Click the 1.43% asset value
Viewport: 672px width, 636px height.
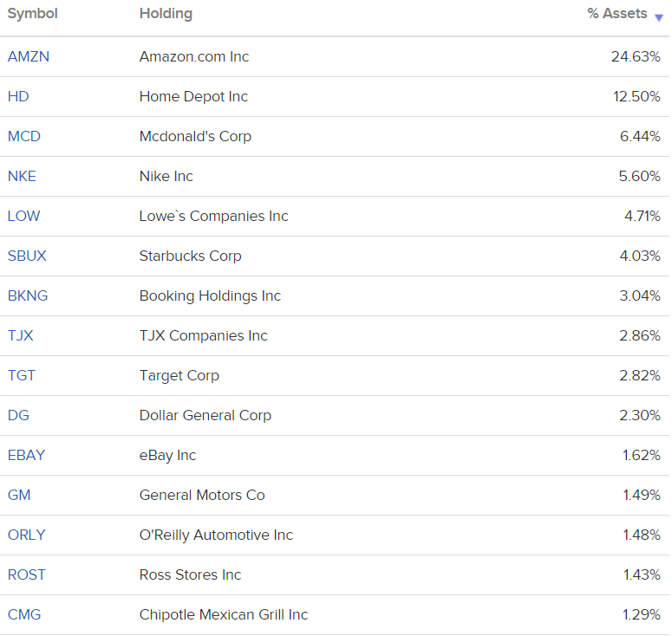(x=642, y=574)
